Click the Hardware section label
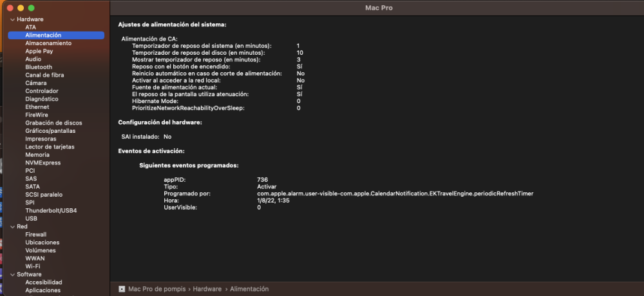The image size is (644, 296). coord(30,19)
